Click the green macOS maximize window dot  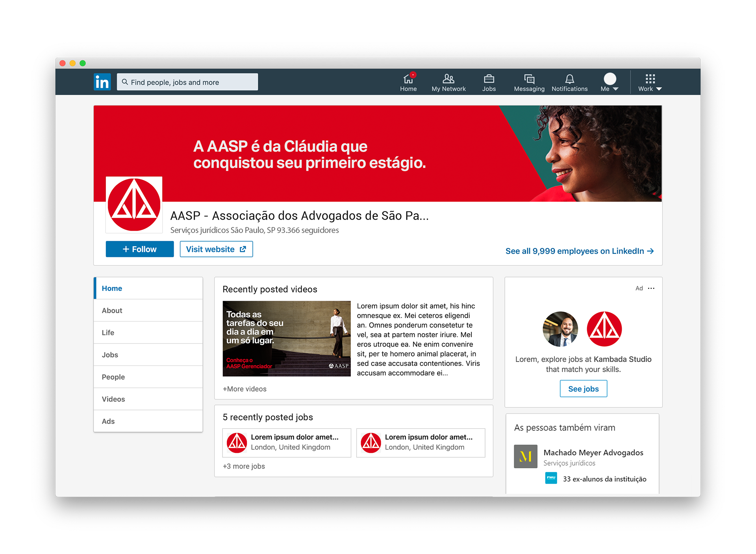[83, 63]
